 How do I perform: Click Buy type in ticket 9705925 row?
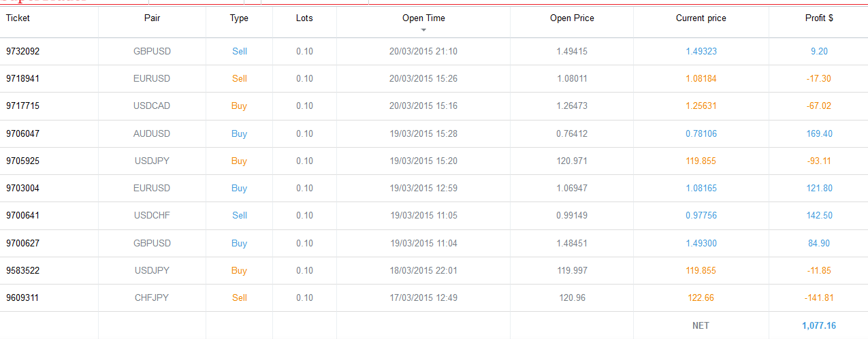(x=239, y=161)
